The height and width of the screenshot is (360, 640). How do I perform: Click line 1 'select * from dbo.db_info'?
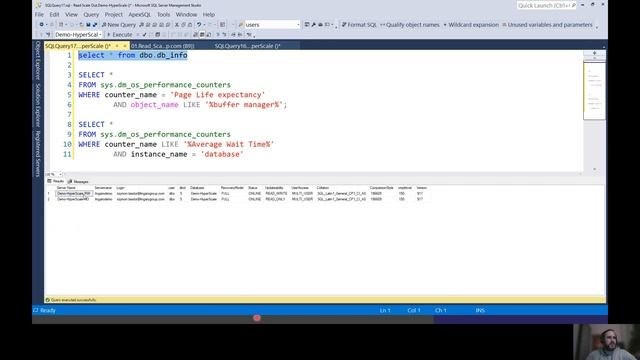[133, 55]
